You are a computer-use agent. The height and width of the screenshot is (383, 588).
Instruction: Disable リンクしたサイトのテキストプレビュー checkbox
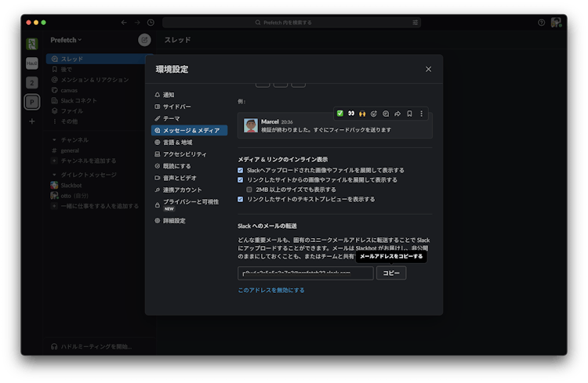[241, 199]
